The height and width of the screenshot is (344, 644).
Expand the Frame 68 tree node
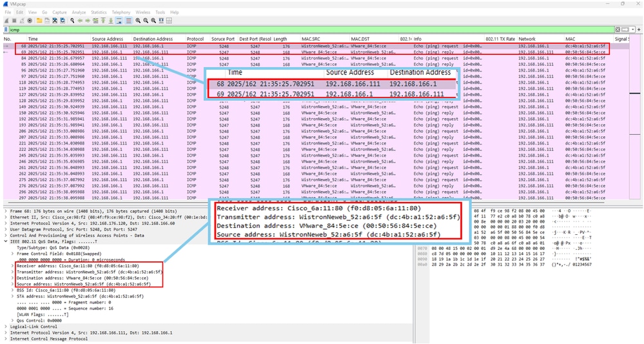6,211
